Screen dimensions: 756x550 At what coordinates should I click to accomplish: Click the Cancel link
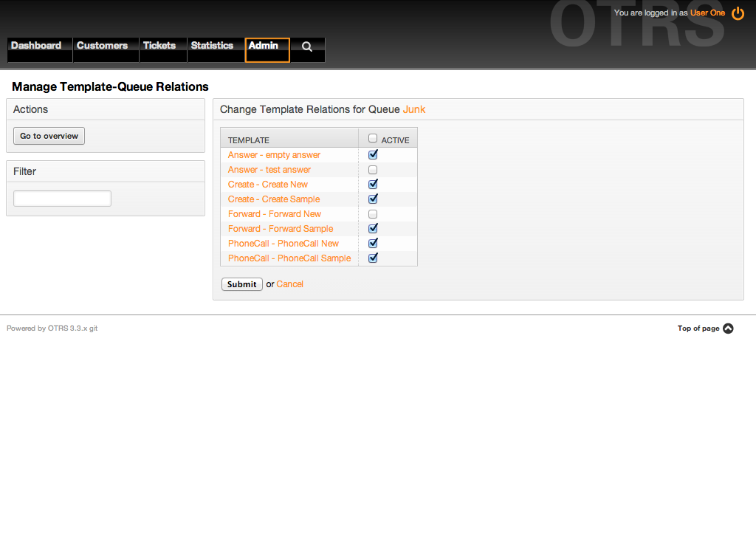click(290, 284)
